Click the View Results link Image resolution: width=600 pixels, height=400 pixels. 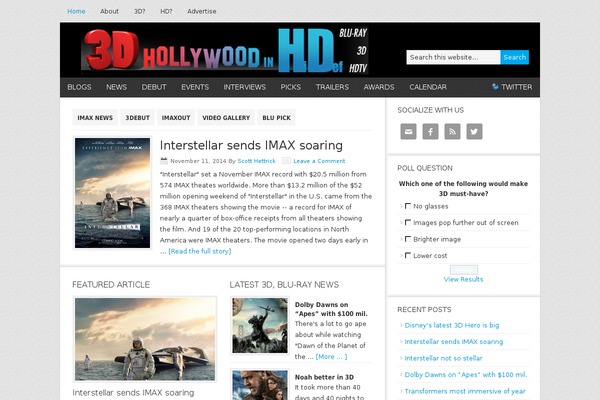point(463,279)
